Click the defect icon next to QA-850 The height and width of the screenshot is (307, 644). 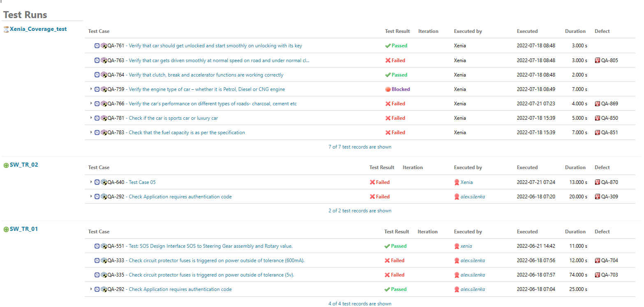[x=598, y=118]
